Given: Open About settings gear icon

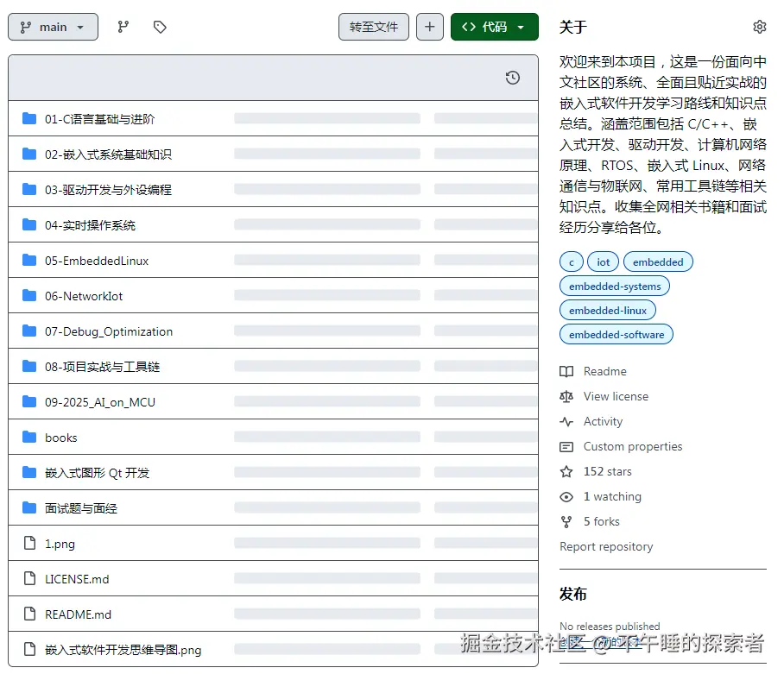Looking at the screenshot, I should [x=760, y=27].
